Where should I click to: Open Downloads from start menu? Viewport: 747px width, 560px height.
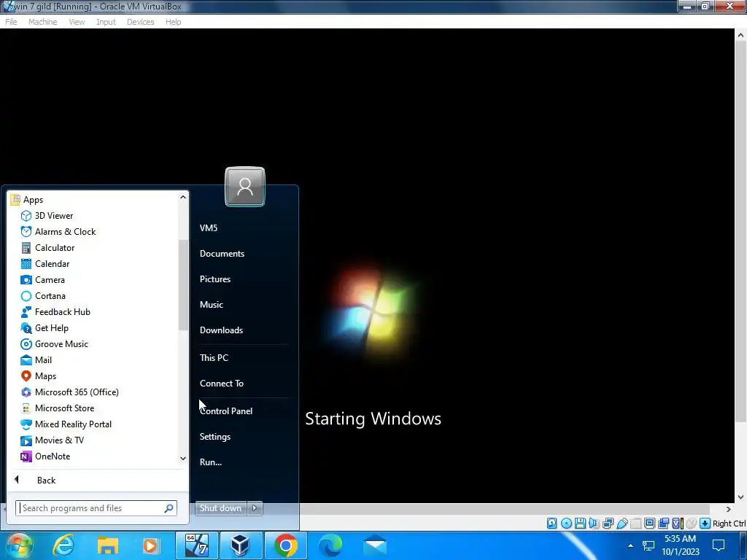(221, 330)
